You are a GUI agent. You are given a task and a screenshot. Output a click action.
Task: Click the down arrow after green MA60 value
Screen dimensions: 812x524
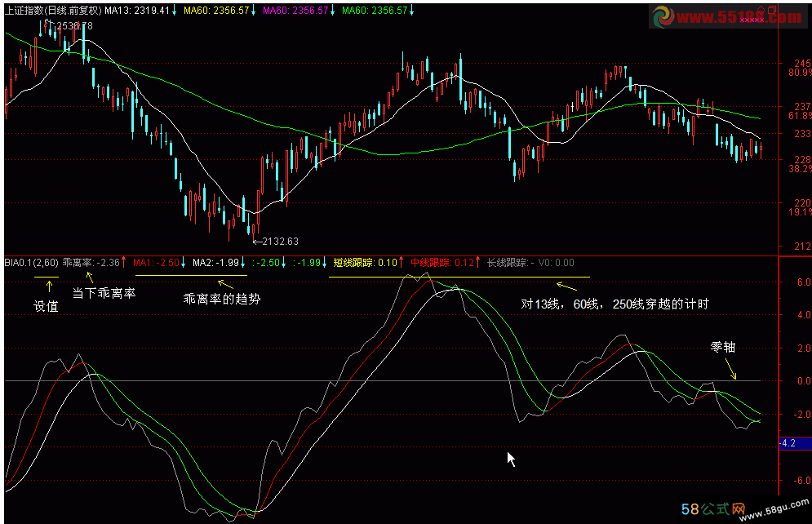pos(411,11)
